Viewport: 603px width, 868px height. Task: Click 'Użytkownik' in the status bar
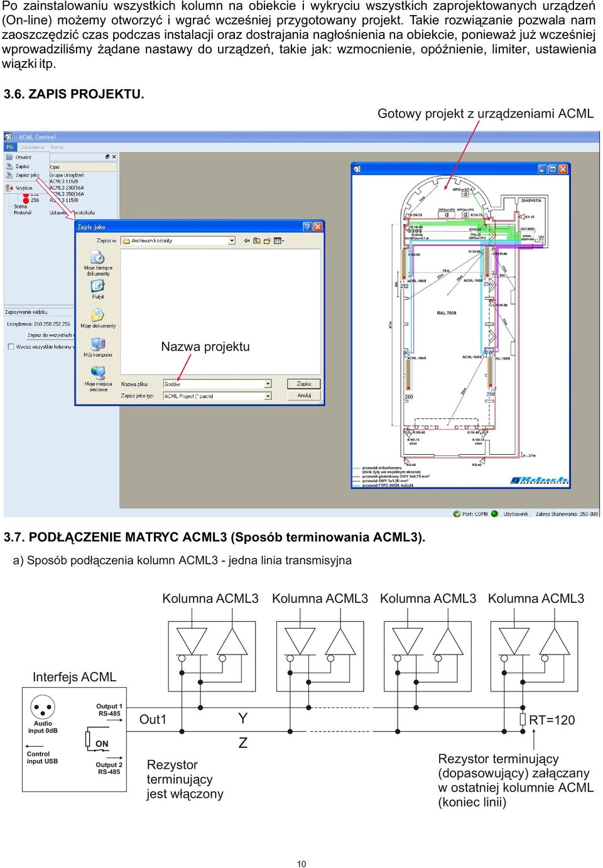pos(516,514)
